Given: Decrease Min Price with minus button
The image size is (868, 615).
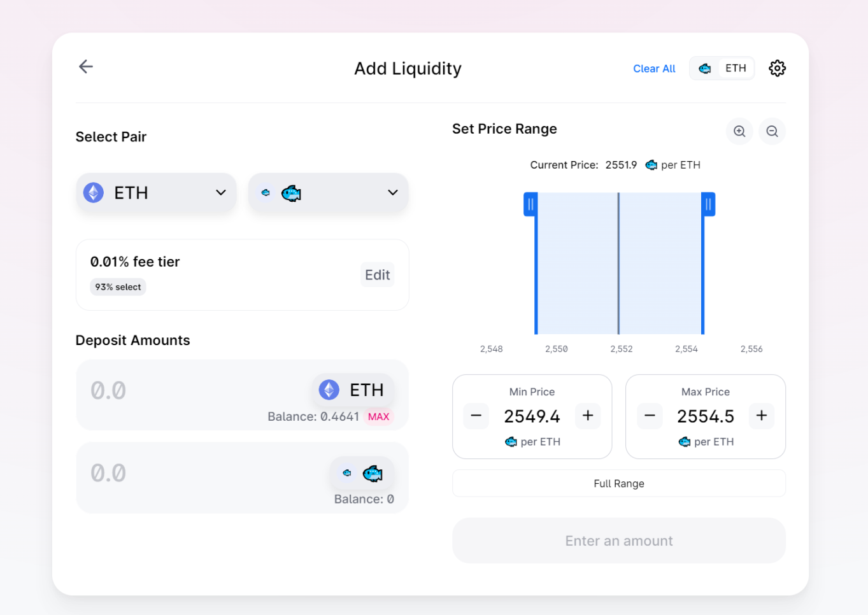Looking at the screenshot, I should [476, 416].
